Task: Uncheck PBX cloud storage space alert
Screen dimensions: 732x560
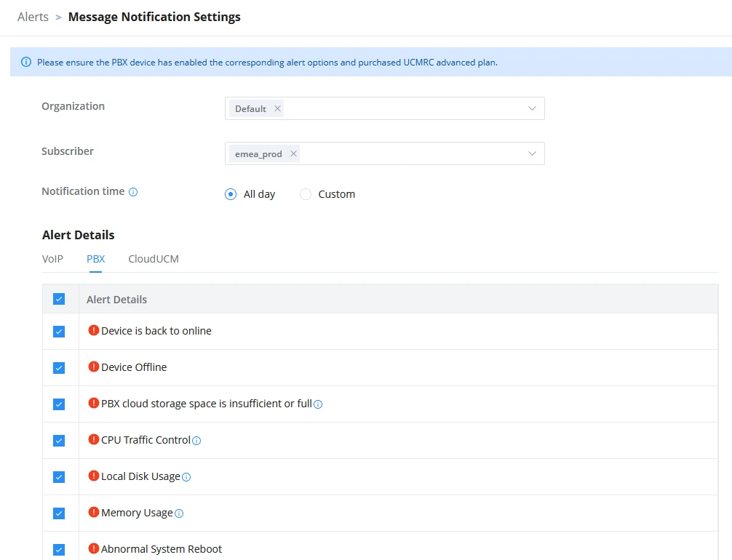Action: click(59, 404)
